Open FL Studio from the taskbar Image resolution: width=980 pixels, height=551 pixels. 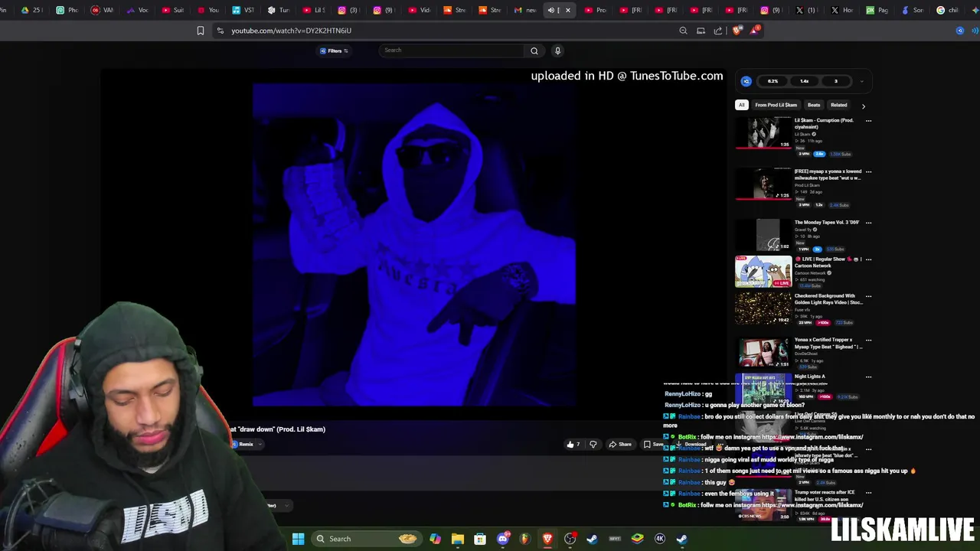coord(524,539)
